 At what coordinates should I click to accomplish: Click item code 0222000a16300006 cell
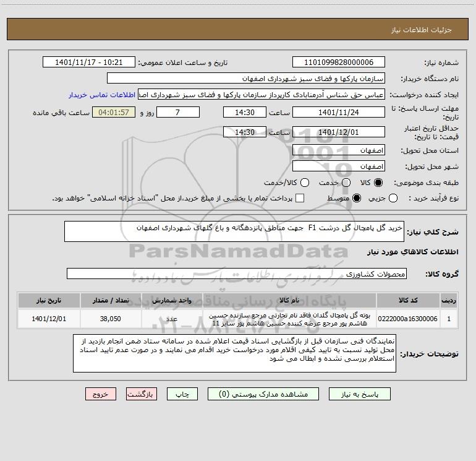pyautogui.click(x=408, y=319)
